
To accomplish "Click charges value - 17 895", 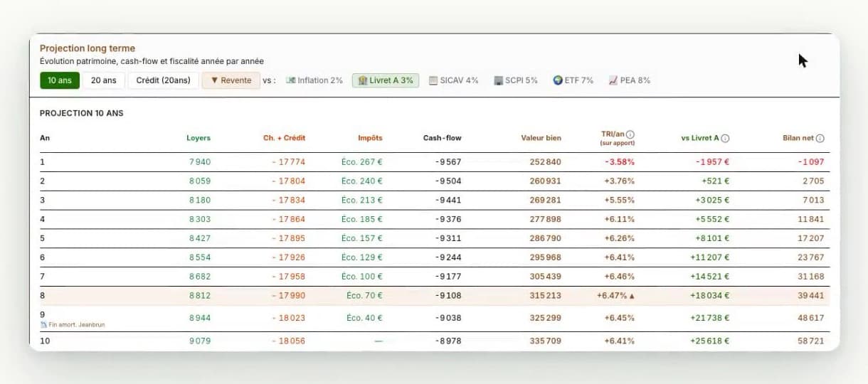I will coord(289,239).
